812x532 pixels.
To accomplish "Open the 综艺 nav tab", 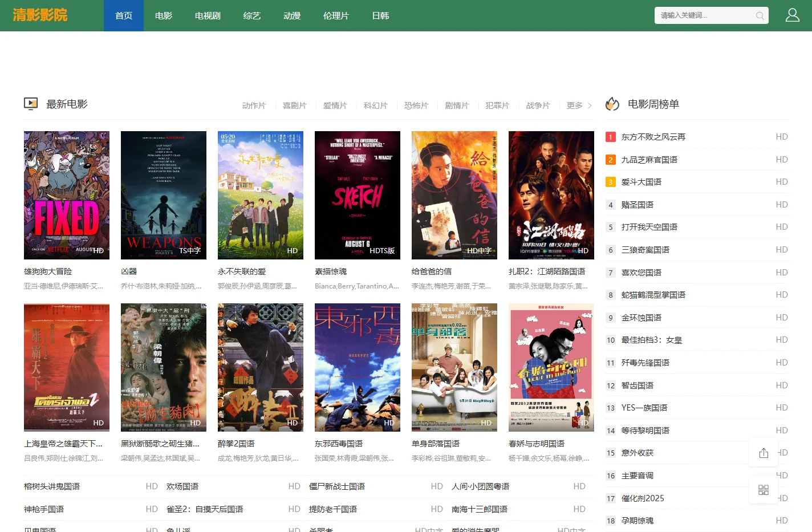I will coord(252,15).
